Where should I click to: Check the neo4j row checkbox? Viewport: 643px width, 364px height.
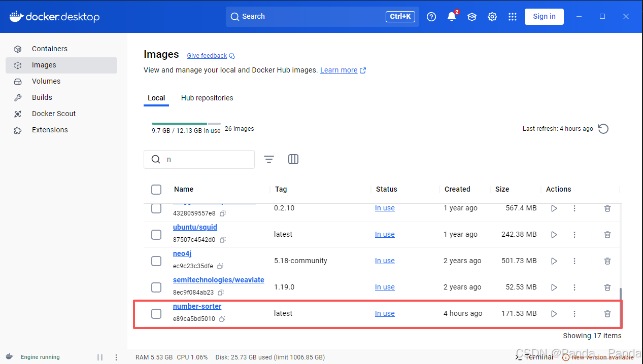156,261
